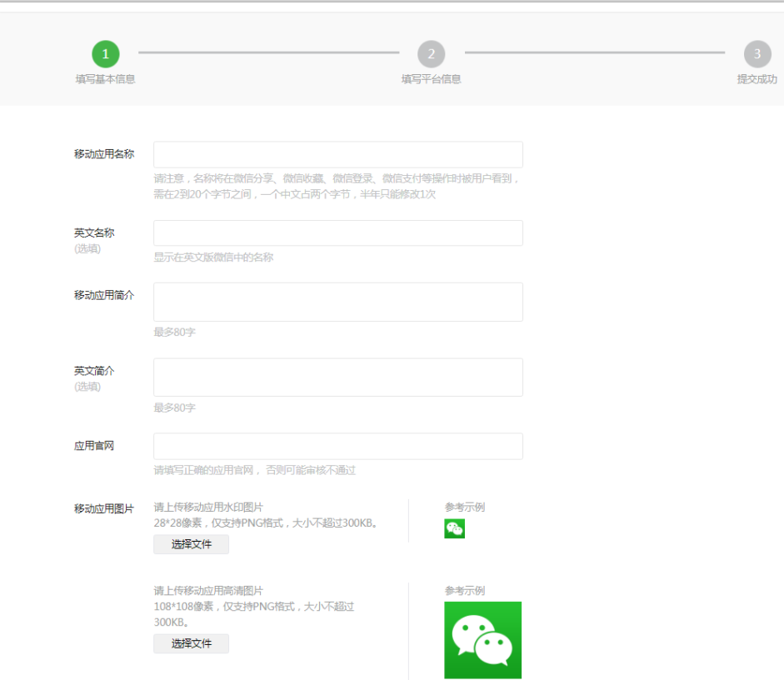Image resolution: width=784 pixels, height=680 pixels.
Task: Click the small WeChat reference example icon
Action: 455,528
